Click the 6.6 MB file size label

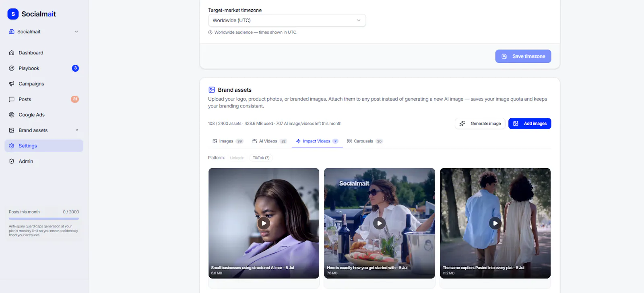tap(217, 273)
